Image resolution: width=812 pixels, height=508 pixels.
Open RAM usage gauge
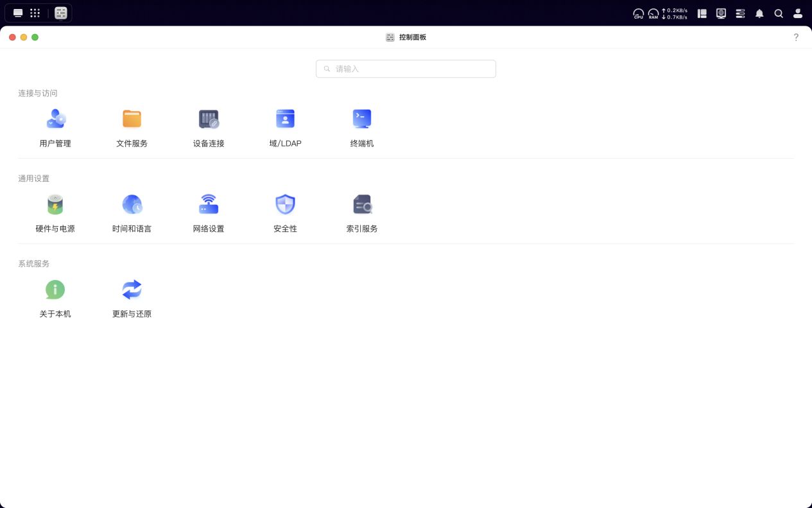[653, 13]
